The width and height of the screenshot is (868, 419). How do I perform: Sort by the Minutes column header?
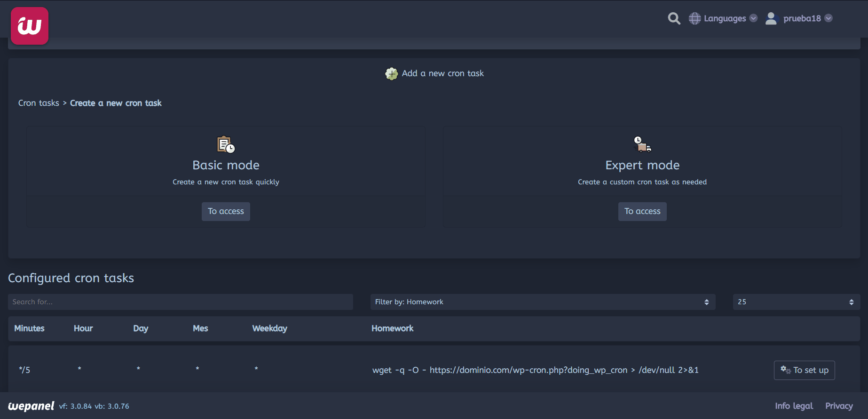point(29,328)
